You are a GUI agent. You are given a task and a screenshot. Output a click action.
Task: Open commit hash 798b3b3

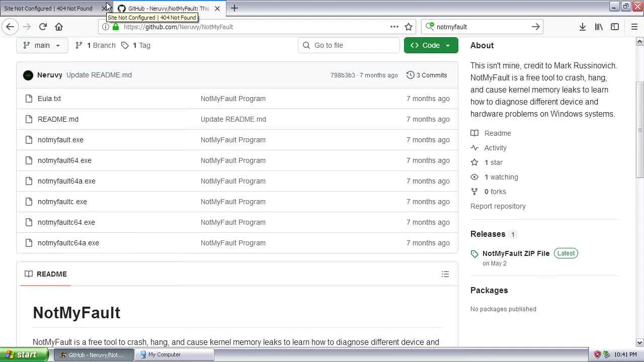(343, 75)
